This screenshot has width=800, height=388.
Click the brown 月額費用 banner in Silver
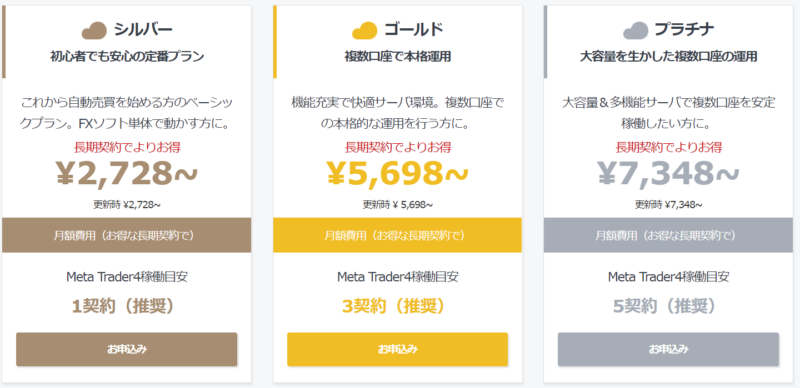pos(127,235)
